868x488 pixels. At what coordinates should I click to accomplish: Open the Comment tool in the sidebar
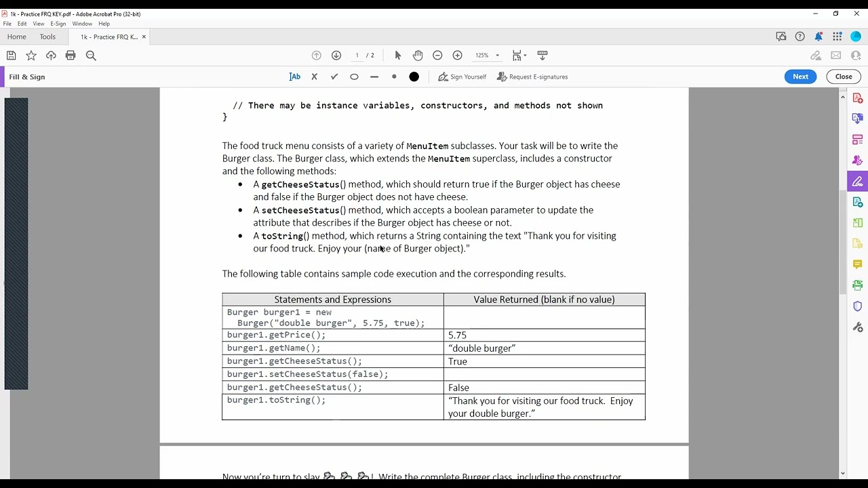click(x=858, y=264)
